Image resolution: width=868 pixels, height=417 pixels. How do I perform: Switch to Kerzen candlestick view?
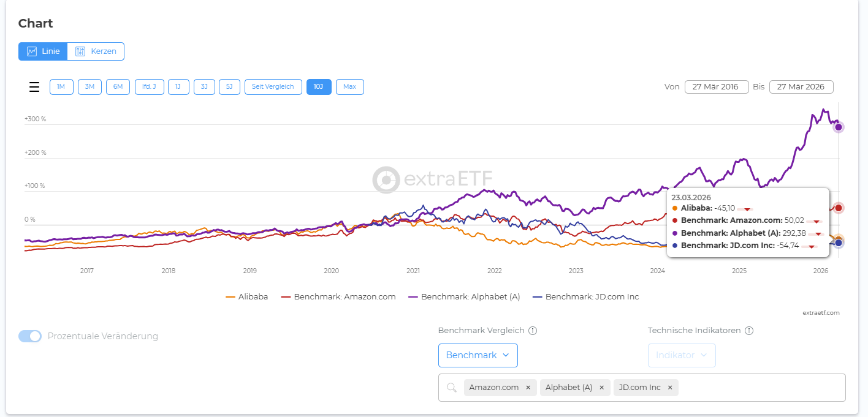96,51
